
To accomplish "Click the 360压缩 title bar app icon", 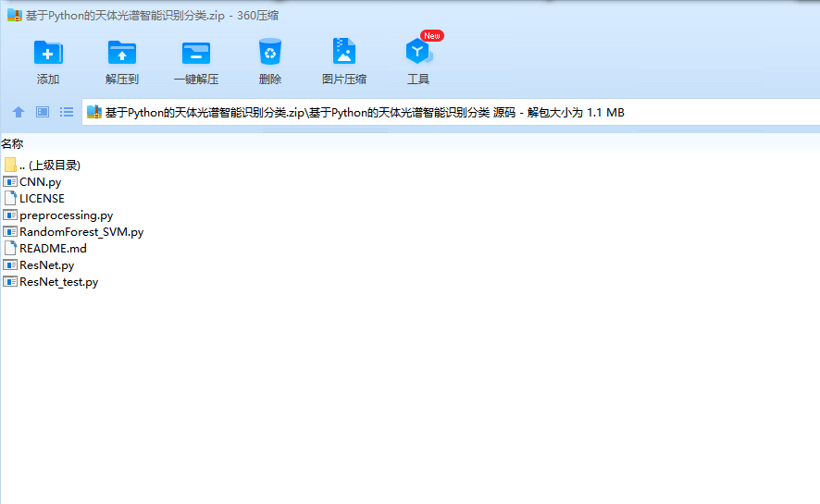I will (15, 15).
